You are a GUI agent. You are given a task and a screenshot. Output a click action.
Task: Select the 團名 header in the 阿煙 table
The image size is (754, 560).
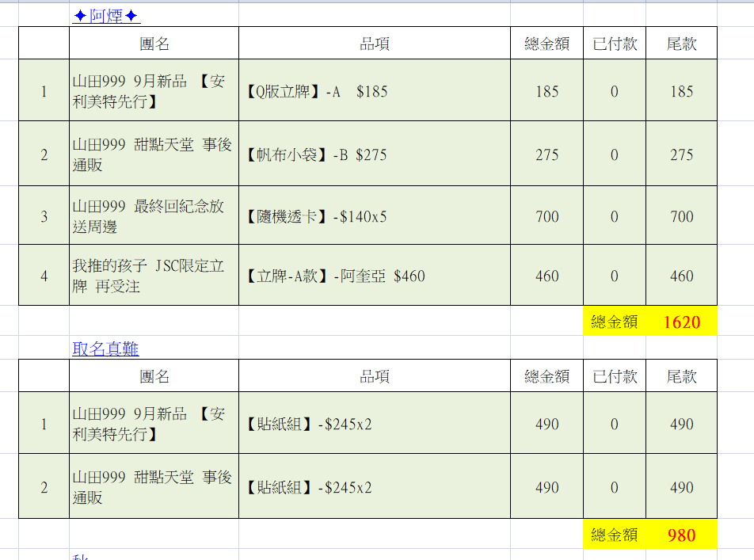coord(154,44)
